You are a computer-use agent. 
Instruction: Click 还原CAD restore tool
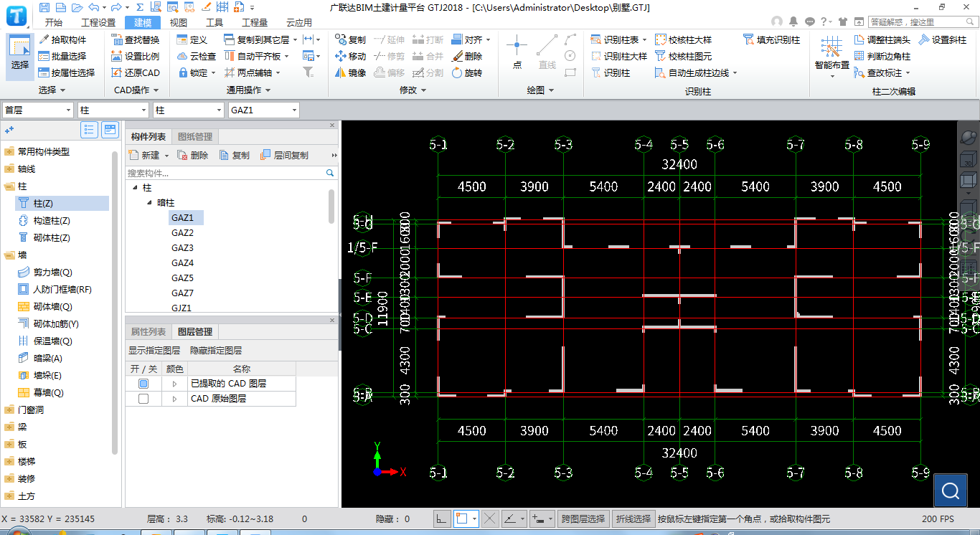pos(136,72)
